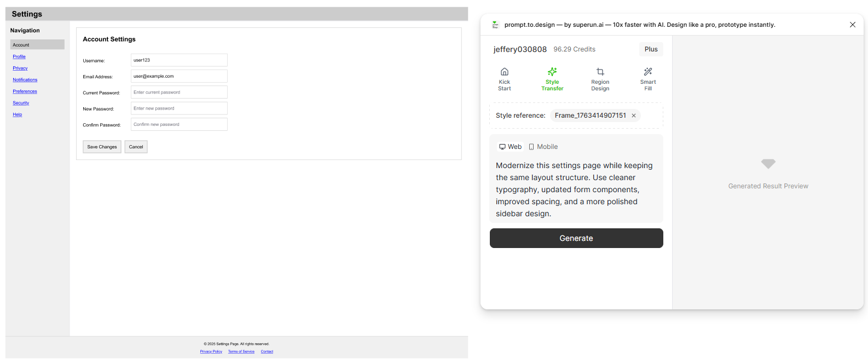
Task: Click the Generated Result Preview placeholder
Action: (x=768, y=174)
